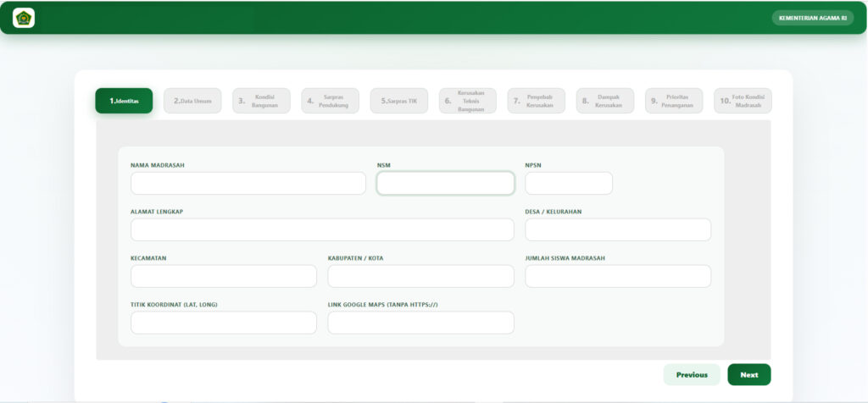
Task: Switch to the 7. Penyebab Kerusakan tab
Action: [536, 101]
